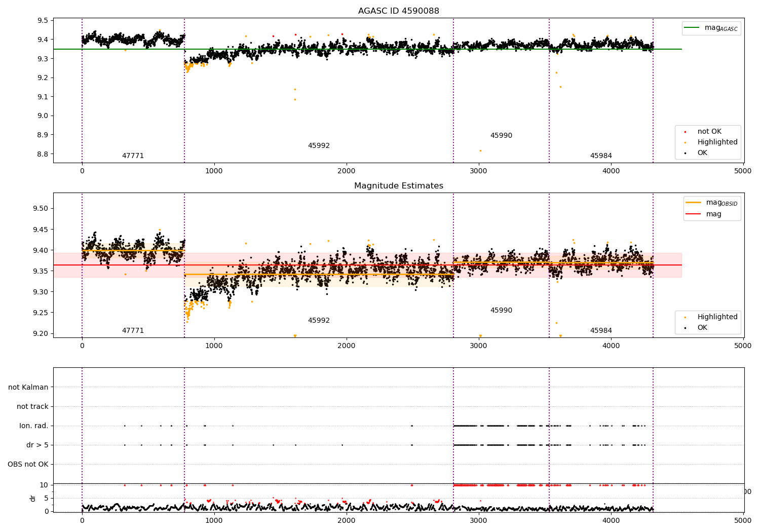Click the 'dr' y-axis label of bottom plot
Screen dimensions: 760x532
pos(33,498)
